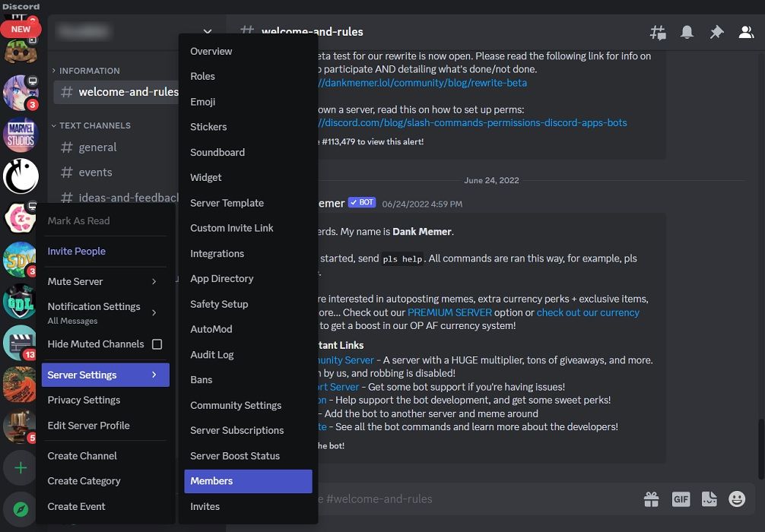Open notification settings bell in channel header
Viewport: 765px width, 532px height.
click(687, 32)
